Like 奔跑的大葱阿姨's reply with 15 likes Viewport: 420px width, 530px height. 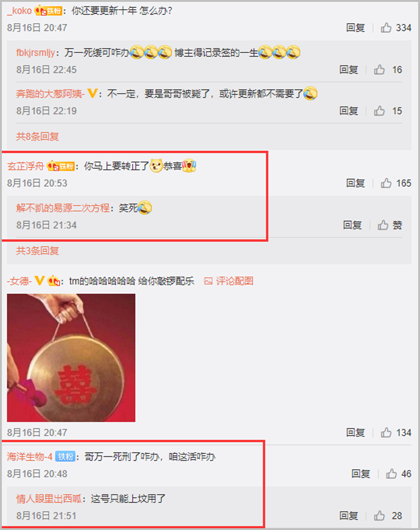click(x=379, y=111)
